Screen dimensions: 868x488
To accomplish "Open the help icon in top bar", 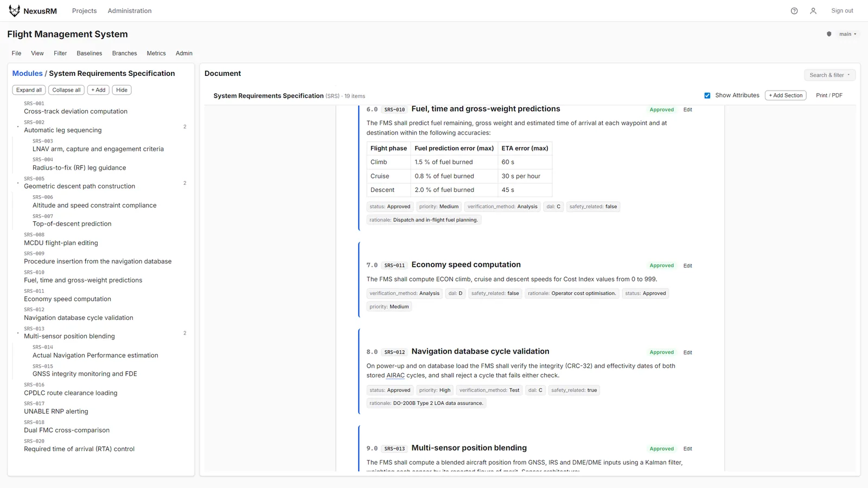I will (794, 11).
